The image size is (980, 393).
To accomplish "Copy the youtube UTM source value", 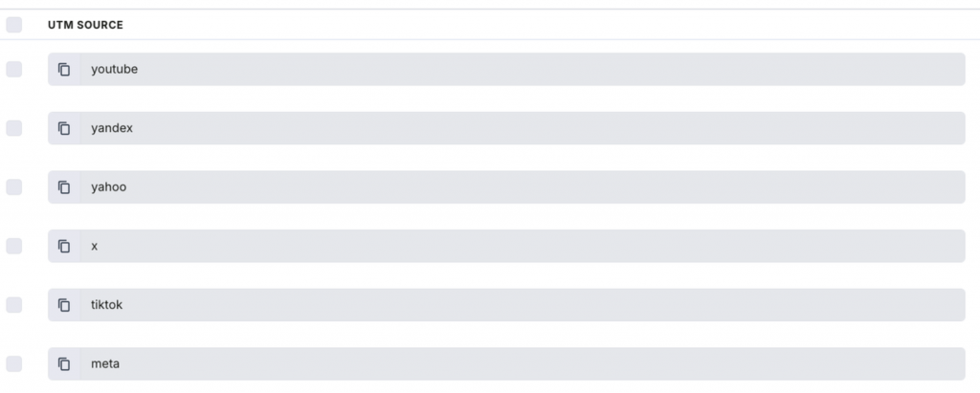I will (x=64, y=70).
